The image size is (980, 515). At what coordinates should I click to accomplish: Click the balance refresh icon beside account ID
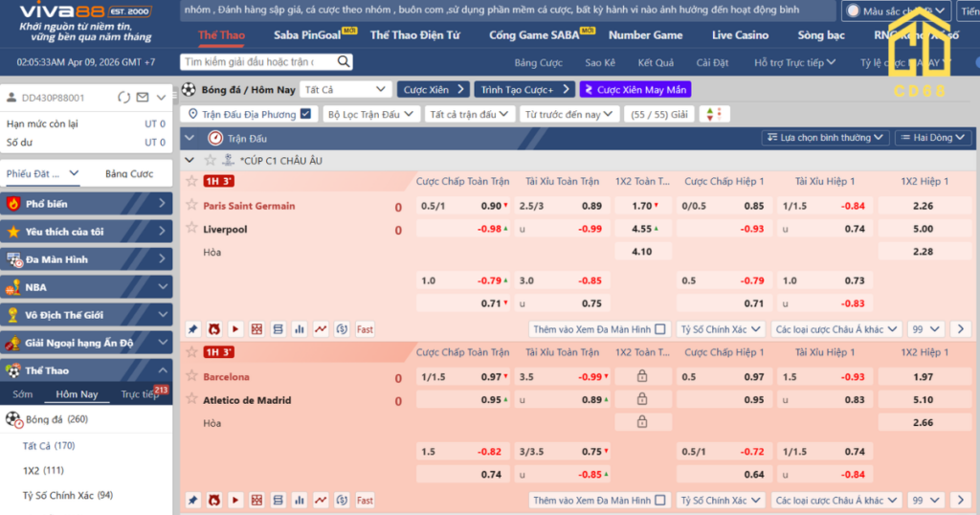(122, 98)
